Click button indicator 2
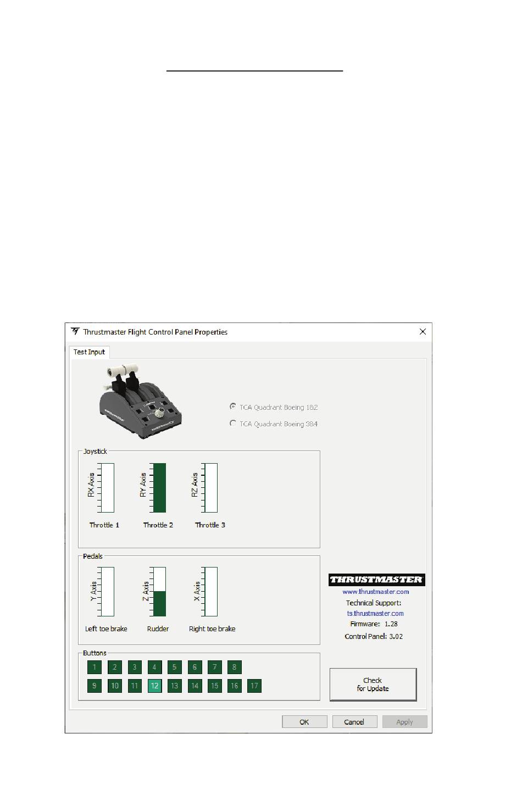522x812 pixels. [x=114, y=667]
